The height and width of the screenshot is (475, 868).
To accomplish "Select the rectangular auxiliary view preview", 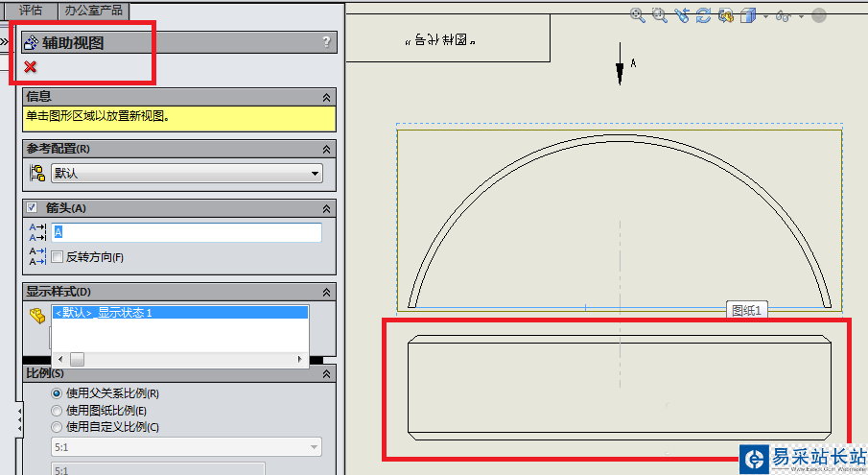I will 620,388.
